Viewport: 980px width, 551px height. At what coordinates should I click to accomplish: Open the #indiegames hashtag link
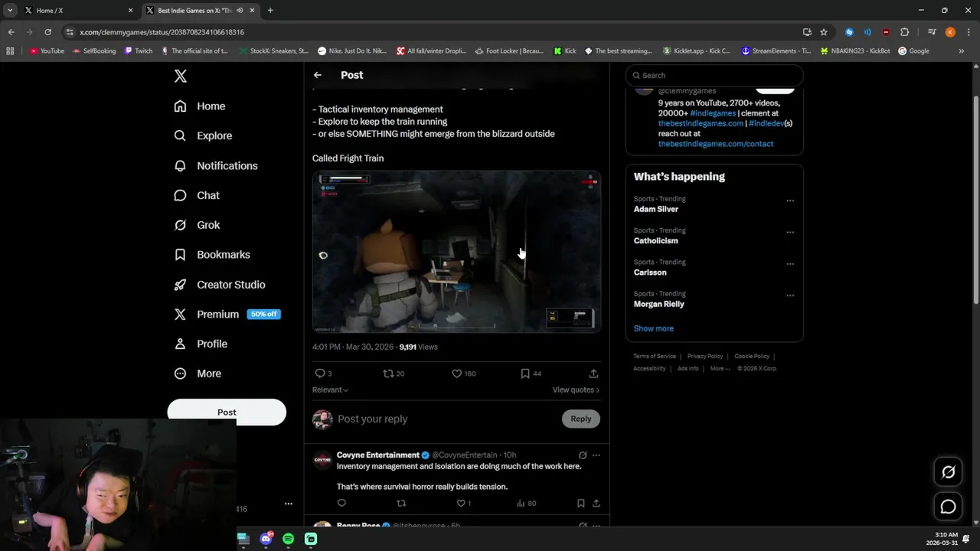pos(713,113)
